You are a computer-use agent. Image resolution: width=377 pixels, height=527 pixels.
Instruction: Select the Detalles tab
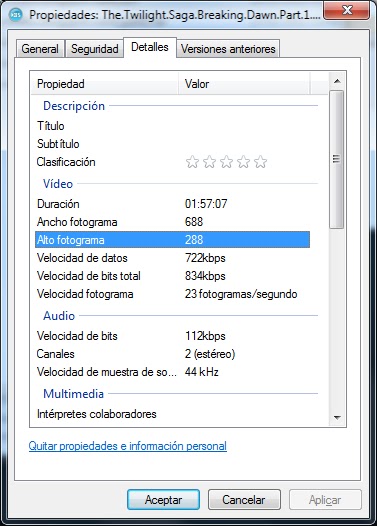pyautogui.click(x=150, y=47)
